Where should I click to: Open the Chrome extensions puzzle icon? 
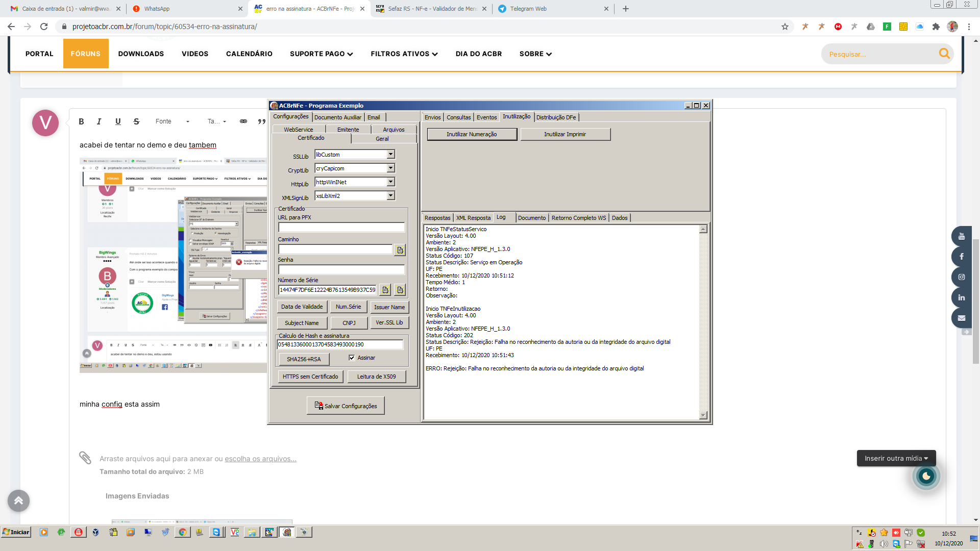point(936,27)
